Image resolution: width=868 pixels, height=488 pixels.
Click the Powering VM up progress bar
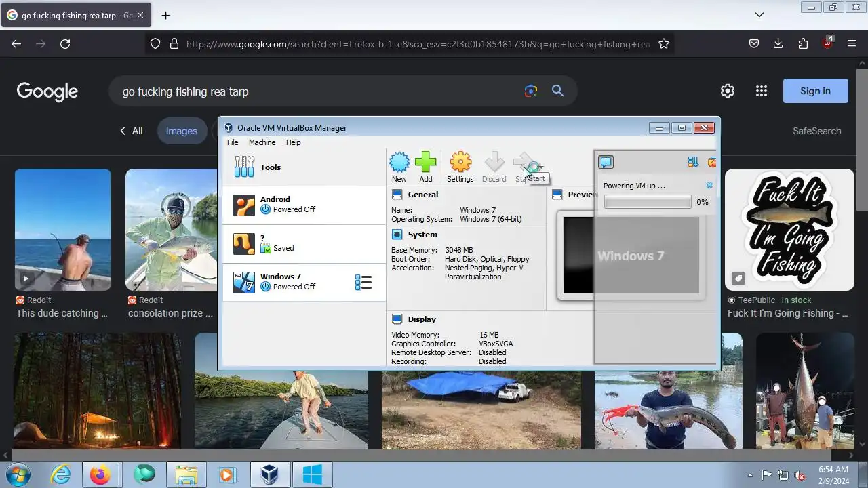(648, 202)
